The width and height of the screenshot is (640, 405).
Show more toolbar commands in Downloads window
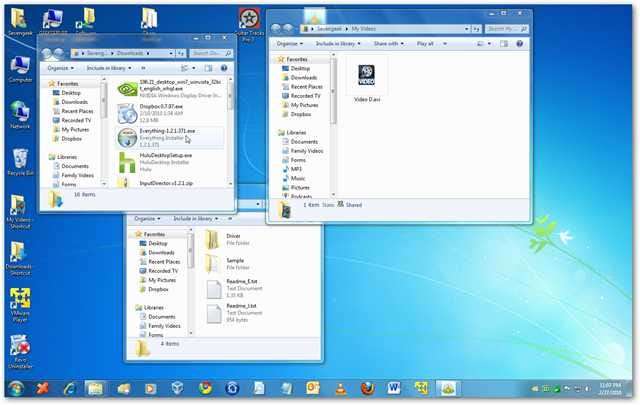click(x=143, y=68)
